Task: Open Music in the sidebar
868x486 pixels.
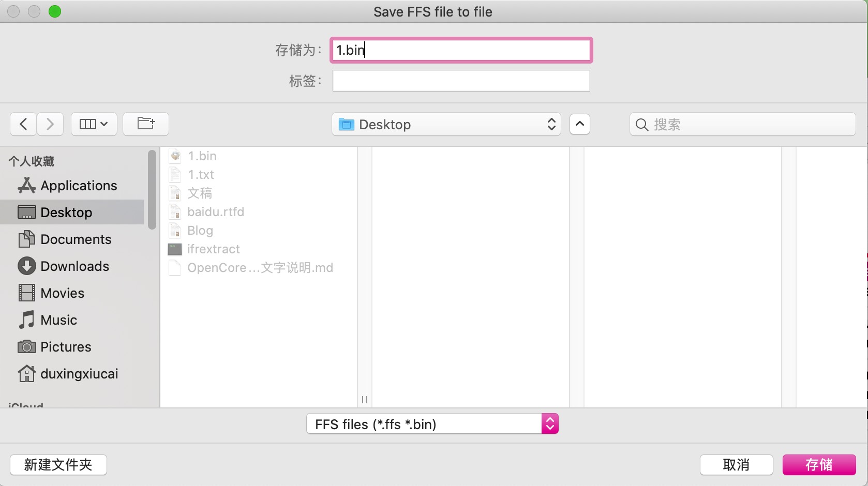Action: tap(72, 320)
